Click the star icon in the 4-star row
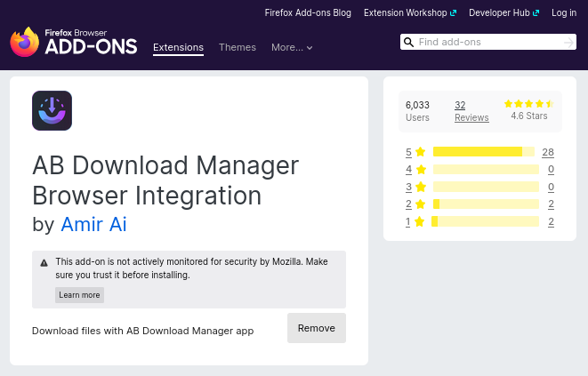Image resolution: width=588 pixels, height=376 pixels. coord(421,170)
